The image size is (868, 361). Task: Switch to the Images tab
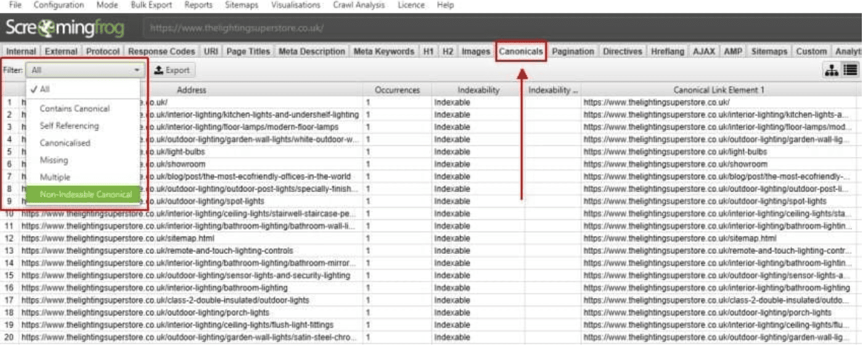pos(476,52)
